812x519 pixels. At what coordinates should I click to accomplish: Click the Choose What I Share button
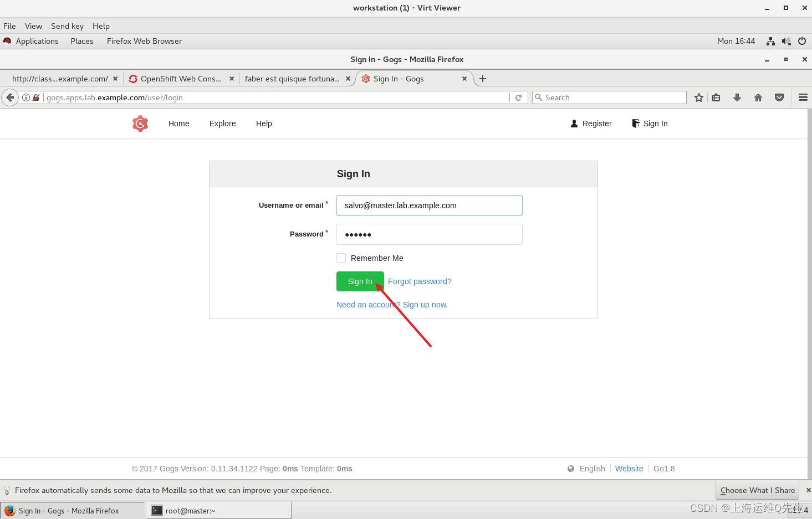click(758, 490)
